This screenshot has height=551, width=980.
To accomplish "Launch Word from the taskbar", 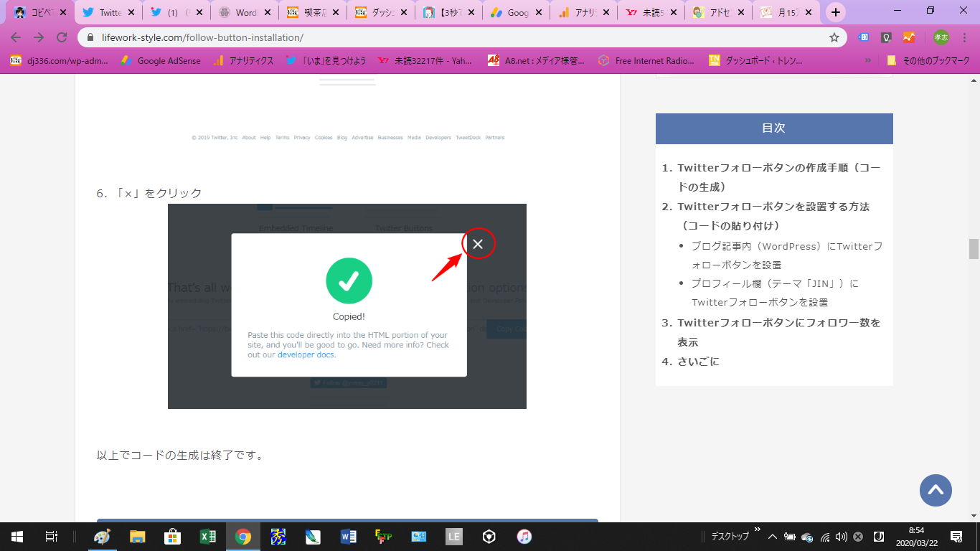I will (349, 536).
